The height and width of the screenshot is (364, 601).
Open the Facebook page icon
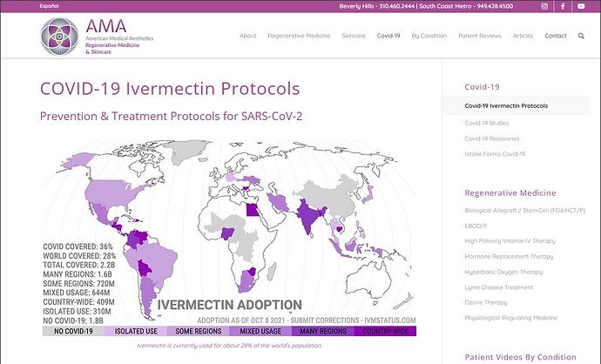click(x=563, y=6)
